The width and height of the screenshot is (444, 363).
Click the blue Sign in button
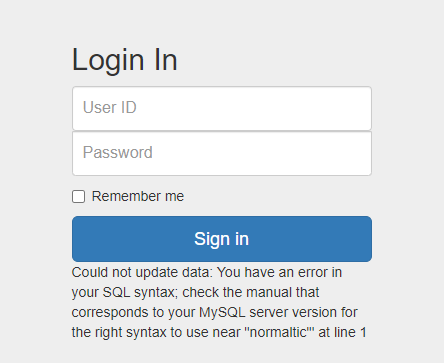(222, 239)
